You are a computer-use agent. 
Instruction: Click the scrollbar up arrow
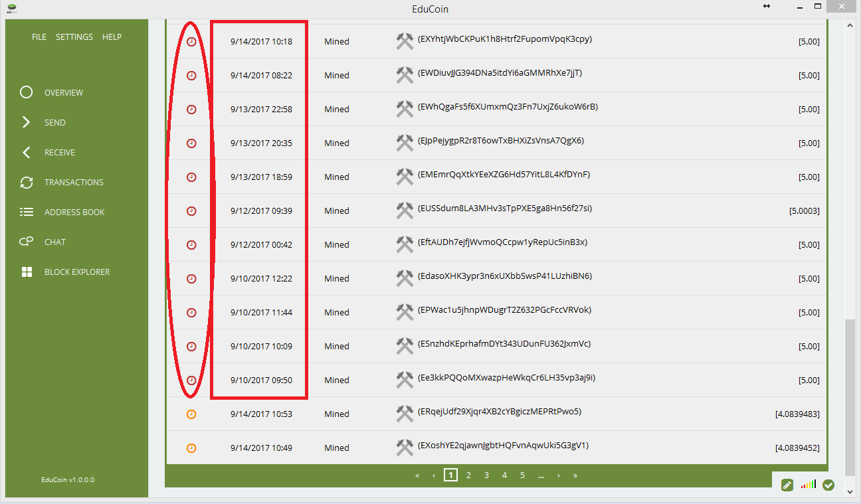[850, 25]
